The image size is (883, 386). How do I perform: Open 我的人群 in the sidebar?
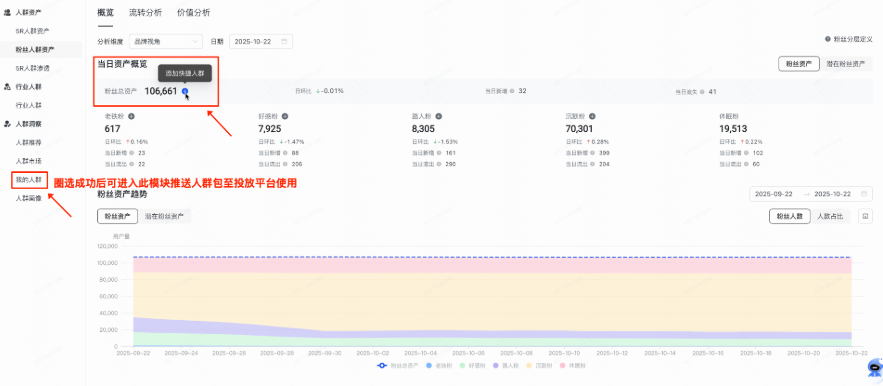click(29, 180)
